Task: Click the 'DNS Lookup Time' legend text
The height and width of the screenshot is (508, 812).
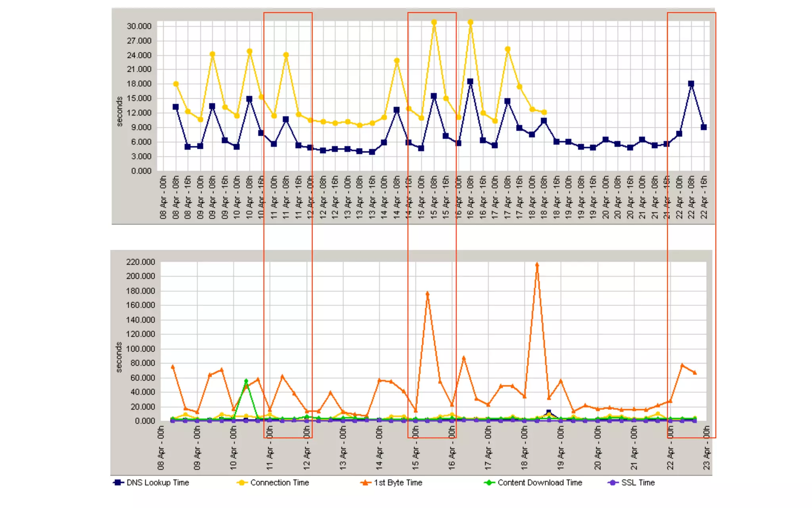Action: tap(158, 483)
